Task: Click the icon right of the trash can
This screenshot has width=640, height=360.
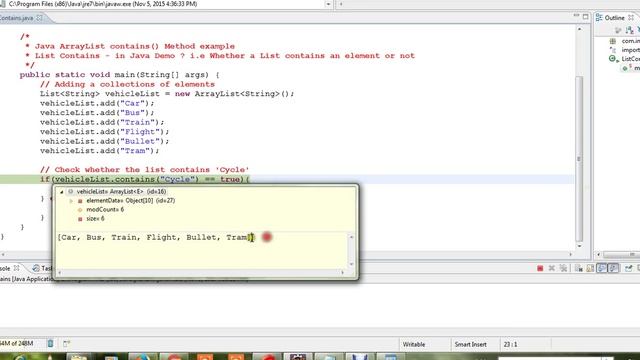Action: [x=67, y=344]
